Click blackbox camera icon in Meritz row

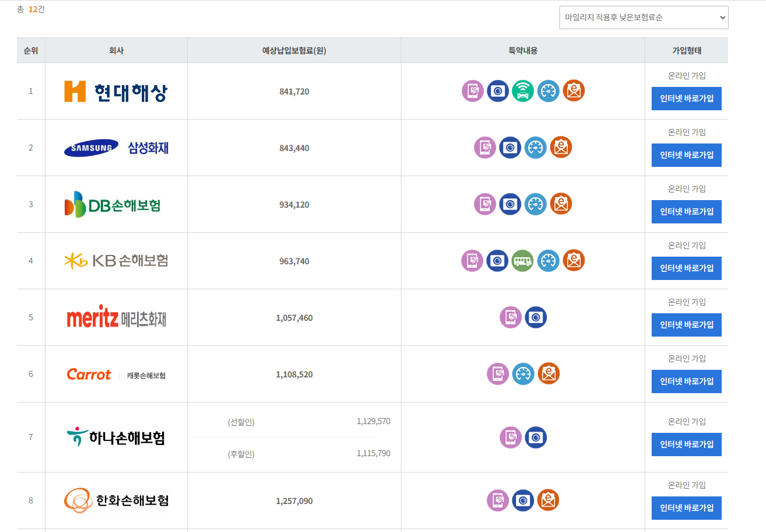coord(536,317)
